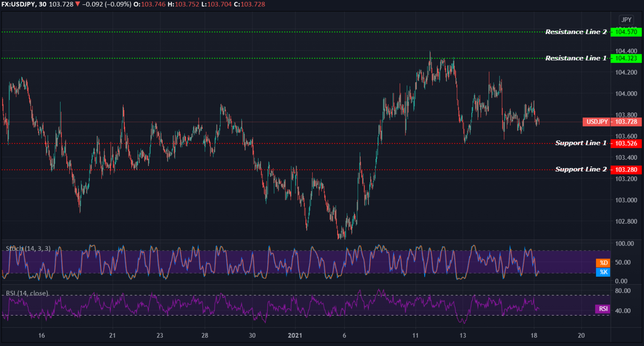Click the 28 date label on time axis

click(205, 335)
